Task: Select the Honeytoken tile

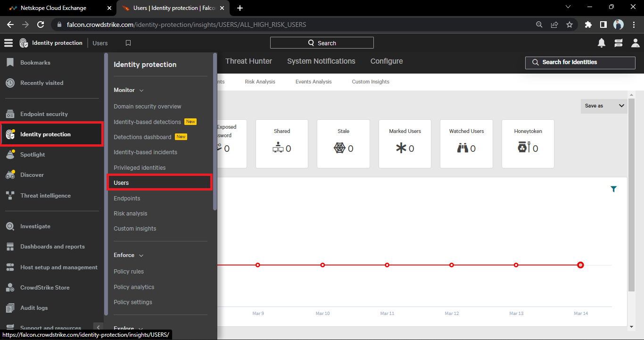Action: [x=528, y=143]
